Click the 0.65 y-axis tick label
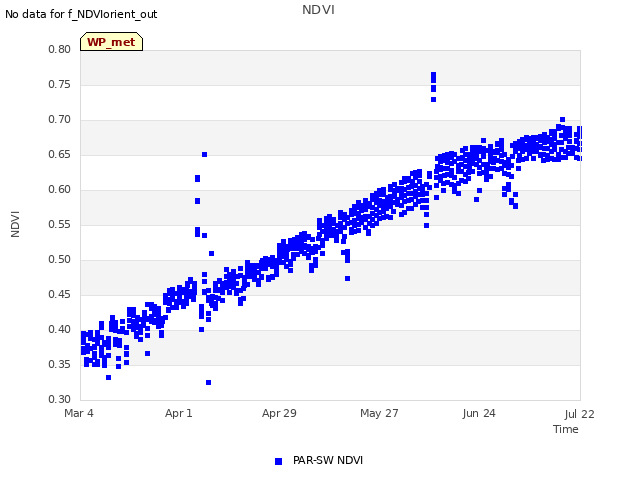The width and height of the screenshot is (640, 480). [x=60, y=155]
